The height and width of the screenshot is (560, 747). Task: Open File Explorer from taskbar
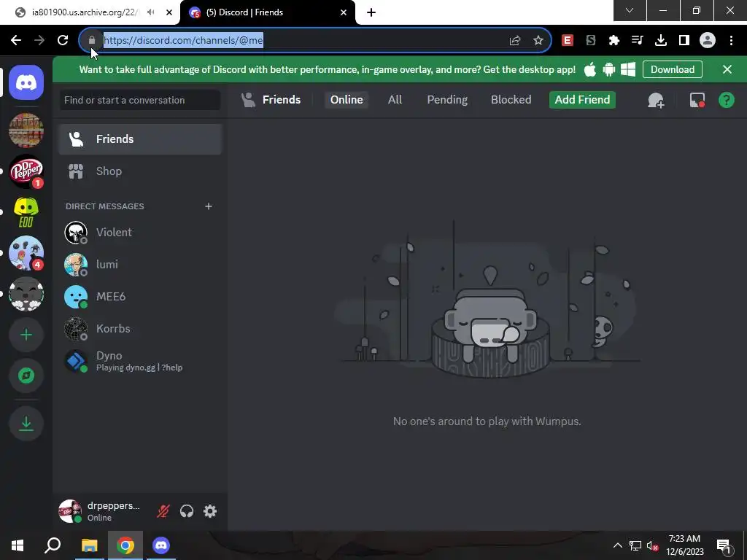89,545
